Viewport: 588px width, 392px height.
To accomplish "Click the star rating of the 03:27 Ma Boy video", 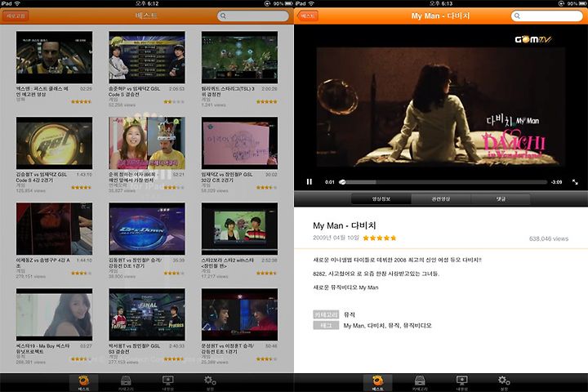I will [x=81, y=359].
